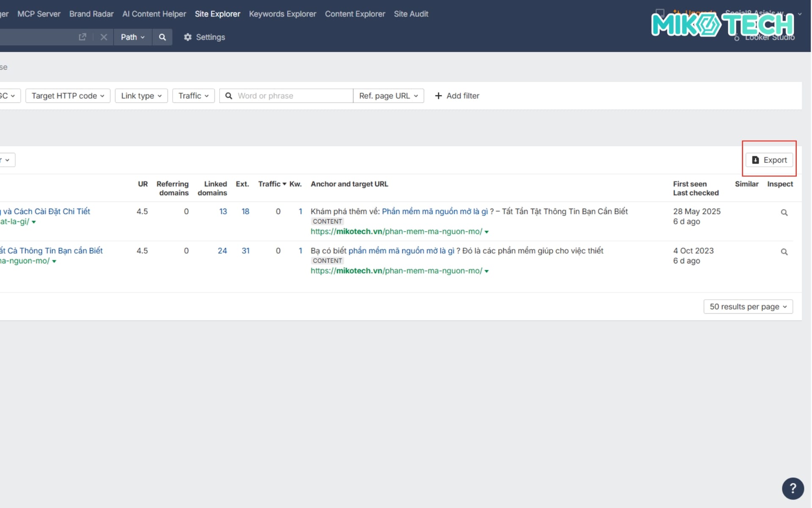The height and width of the screenshot is (508, 812).
Task: Open the Ref. page URL filter
Action: point(388,96)
